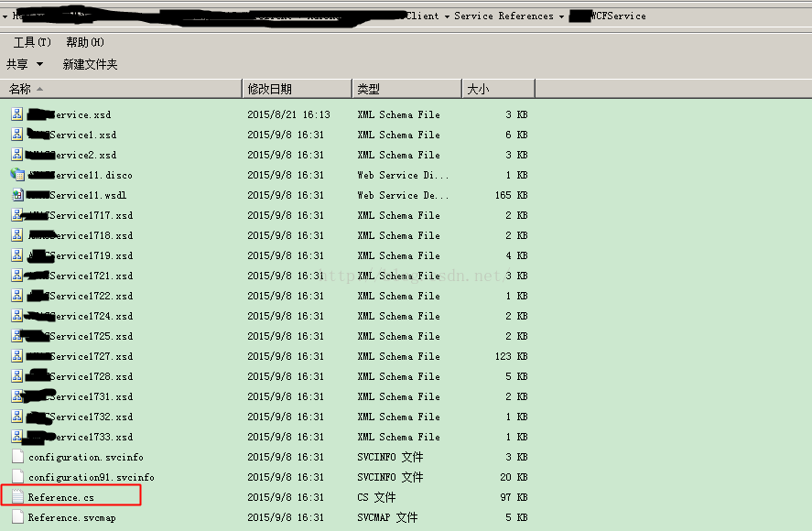Click the ervice1733.xsd file icon
Viewport: 812px width, 531px height.
pos(17,438)
